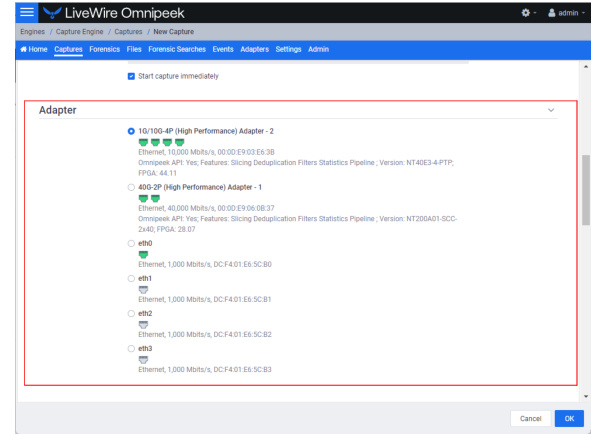Click first green port icon of 1G/10G-4P adapter
This screenshot has height=435, width=610.
[x=143, y=142]
